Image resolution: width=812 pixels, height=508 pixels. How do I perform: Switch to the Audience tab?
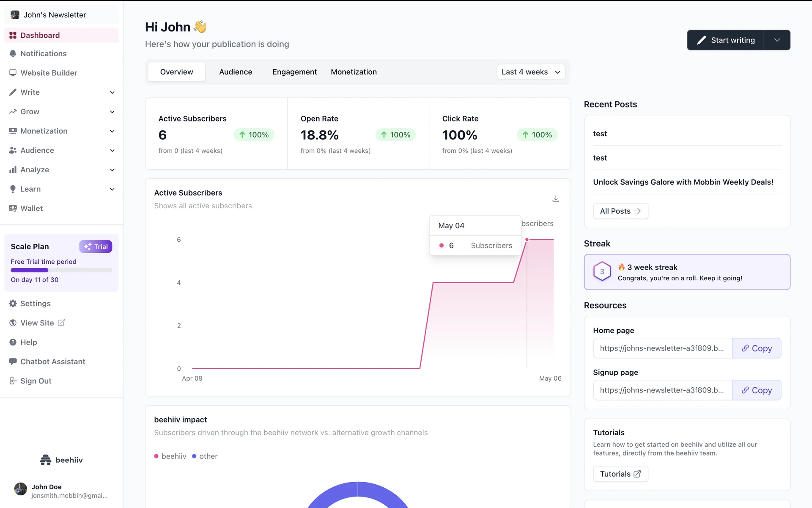point(236,72)
